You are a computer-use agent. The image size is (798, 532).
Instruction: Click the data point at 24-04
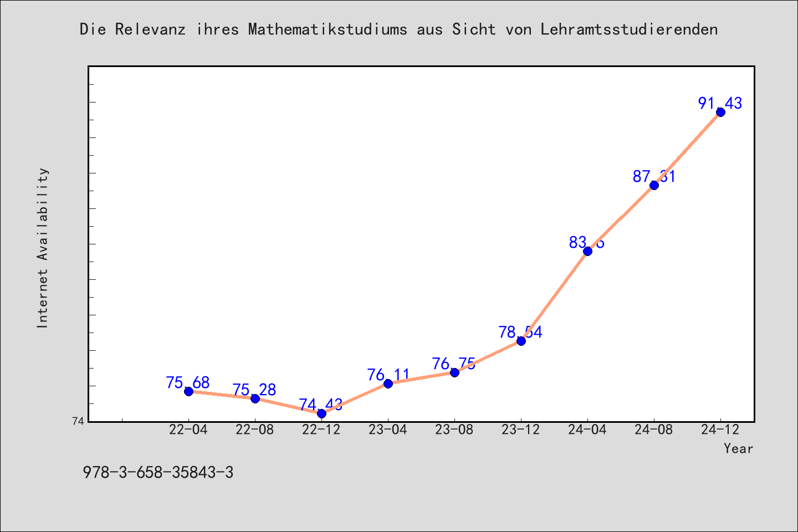[587, 251]
